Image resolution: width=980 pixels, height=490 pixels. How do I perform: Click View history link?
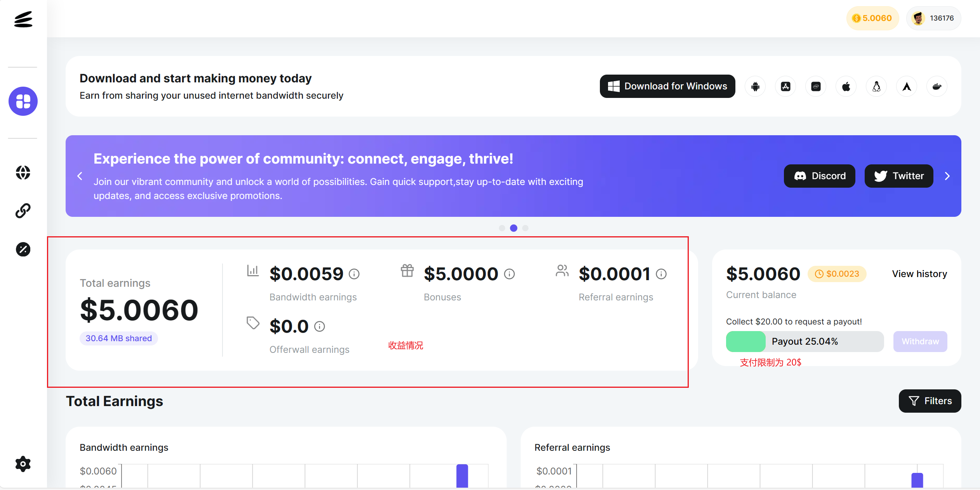click(x=919, y=274)
